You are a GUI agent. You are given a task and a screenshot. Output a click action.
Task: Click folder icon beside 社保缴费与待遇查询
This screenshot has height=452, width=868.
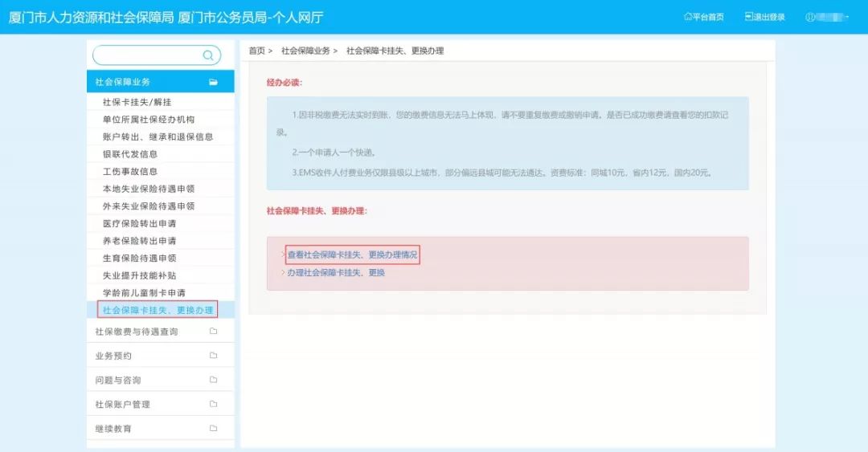coord(213,332)
